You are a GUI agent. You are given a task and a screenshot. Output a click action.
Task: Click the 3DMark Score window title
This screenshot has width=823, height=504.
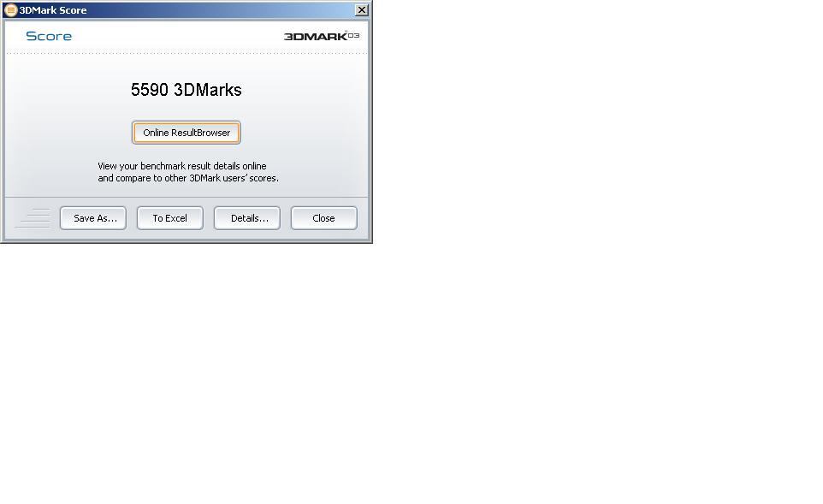53,10
